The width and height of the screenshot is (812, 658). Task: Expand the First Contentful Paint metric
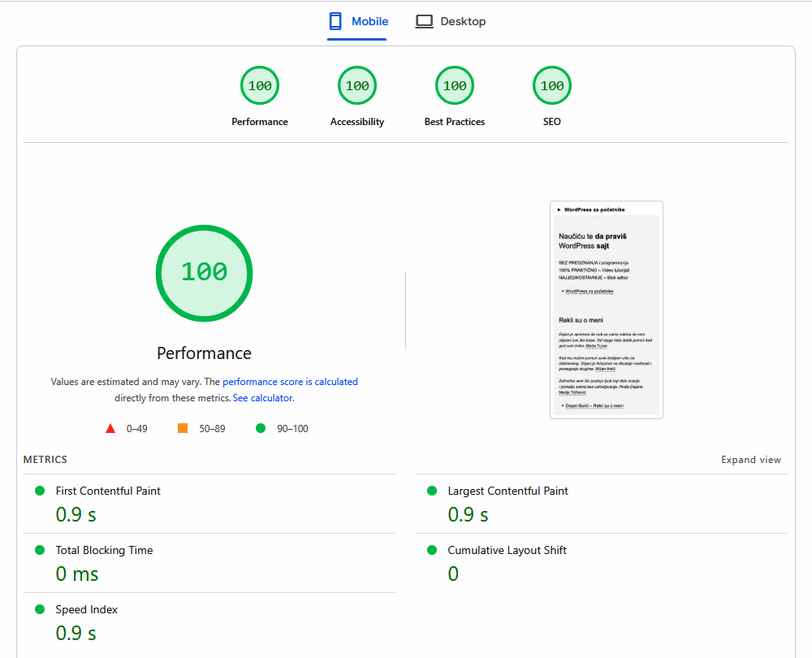pyautogui.click(x=108, y=491)
